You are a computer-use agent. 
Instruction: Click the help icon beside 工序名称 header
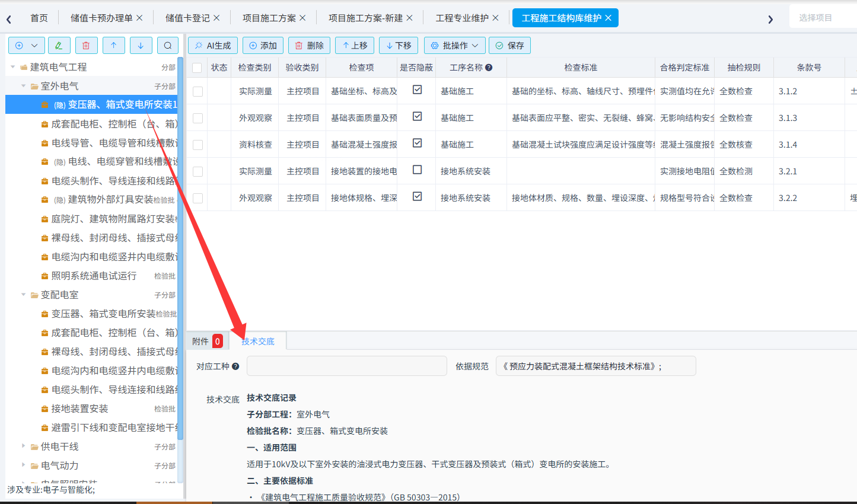coord(489,68)
